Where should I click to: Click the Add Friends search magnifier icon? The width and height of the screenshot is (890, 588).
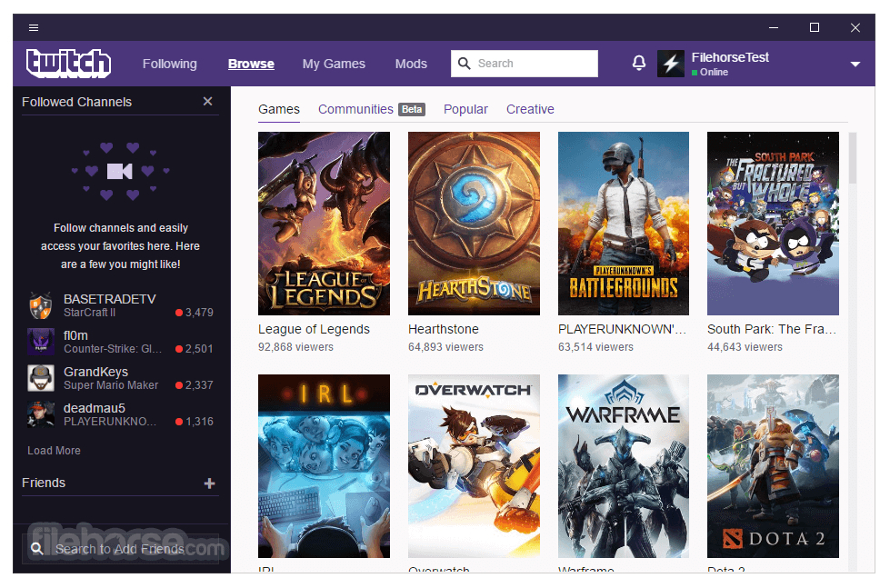point(37,549)
